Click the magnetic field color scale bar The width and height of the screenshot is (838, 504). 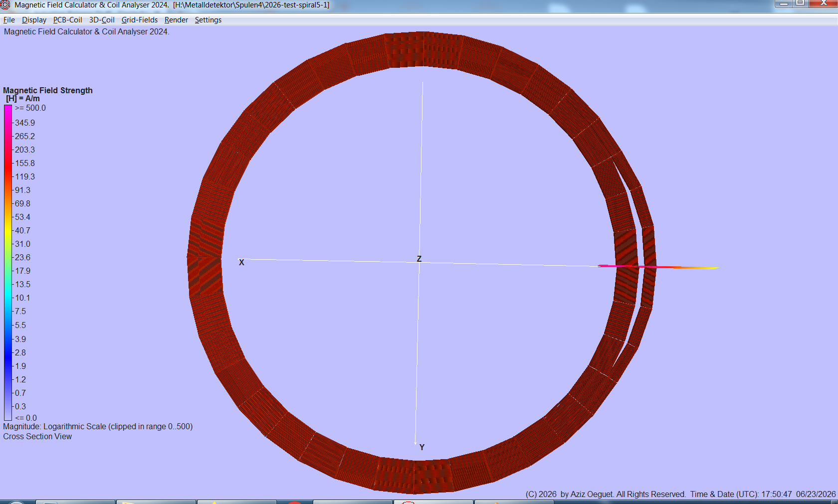click(x=8, y=263)
